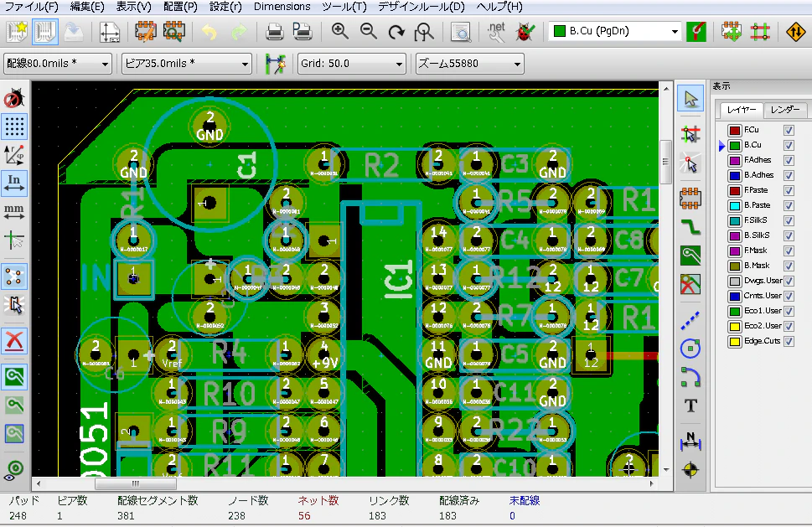The height and width of the screenshot is (527, 812).
Task: Change cursor shape icon
Action: [14, 240]
